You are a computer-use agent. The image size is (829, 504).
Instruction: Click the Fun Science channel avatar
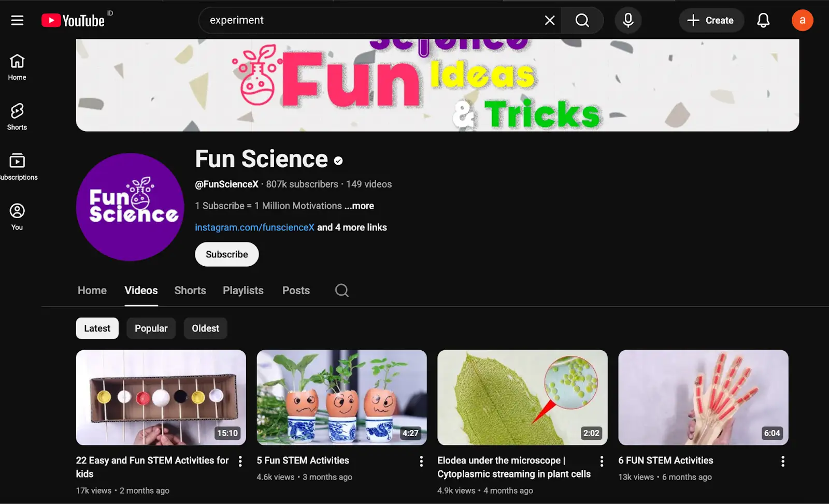pyautogui.click(x=130, y=207)
